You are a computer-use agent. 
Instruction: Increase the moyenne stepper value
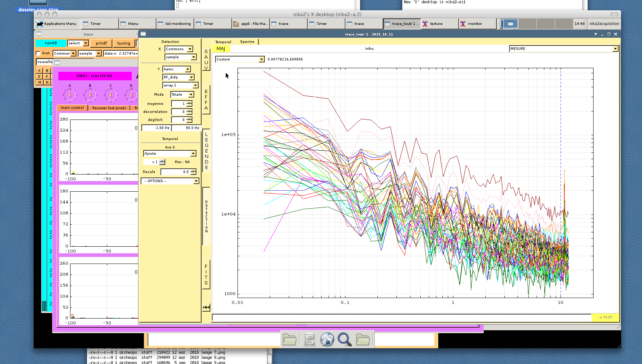click(x=189, y=102)
